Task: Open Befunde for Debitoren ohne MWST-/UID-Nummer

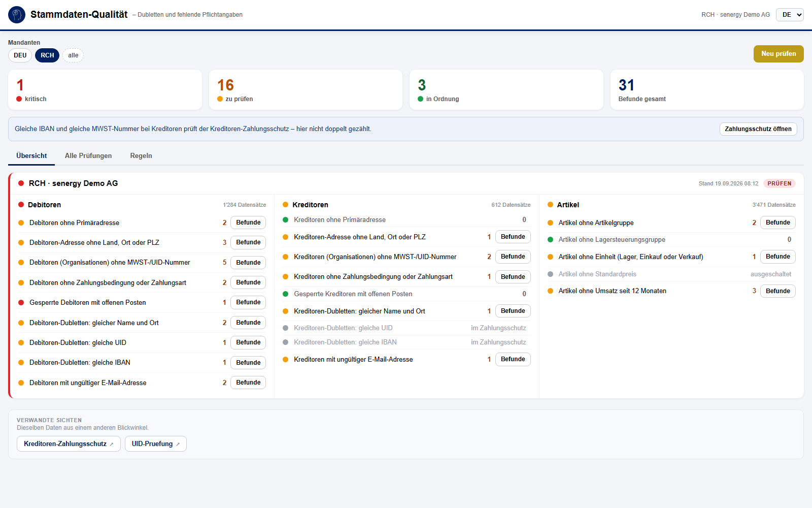Action: [248, 263]
